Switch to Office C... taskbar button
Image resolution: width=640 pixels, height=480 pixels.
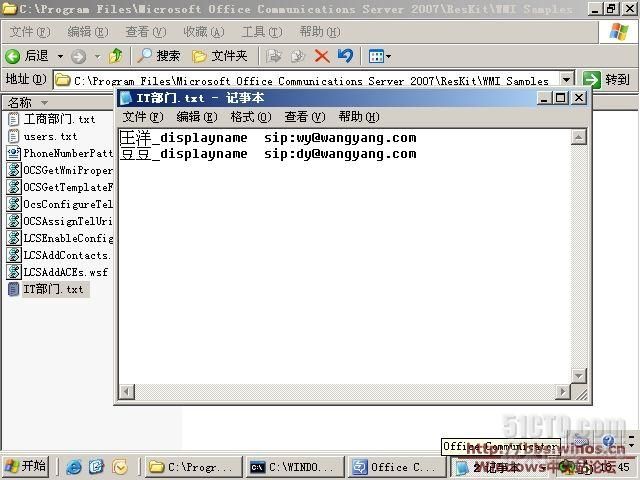[396, 467]
